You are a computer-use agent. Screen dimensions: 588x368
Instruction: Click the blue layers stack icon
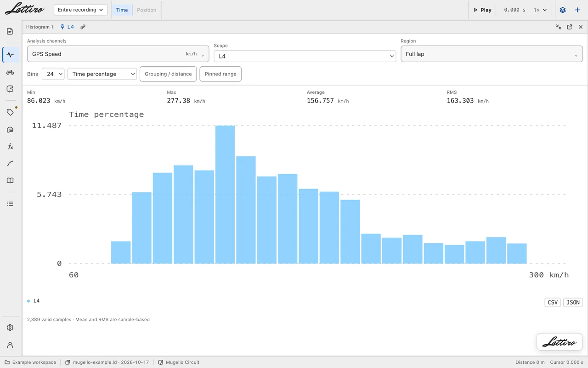(x=563, y=10)
